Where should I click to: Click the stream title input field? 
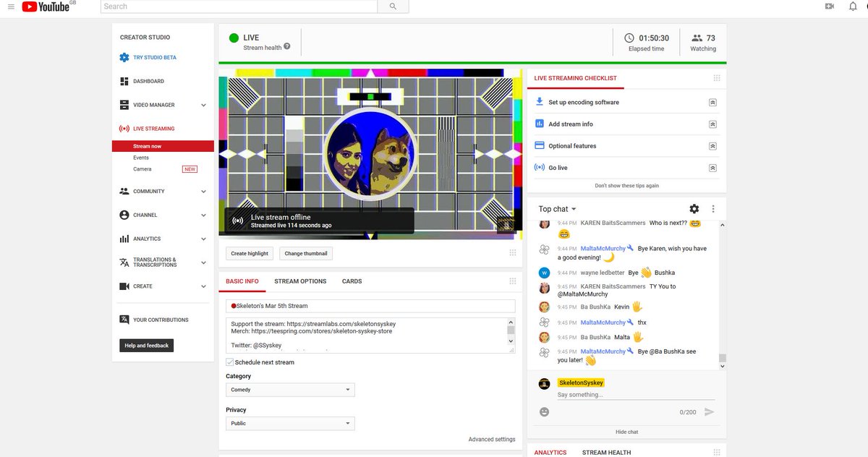coord(370,306)
